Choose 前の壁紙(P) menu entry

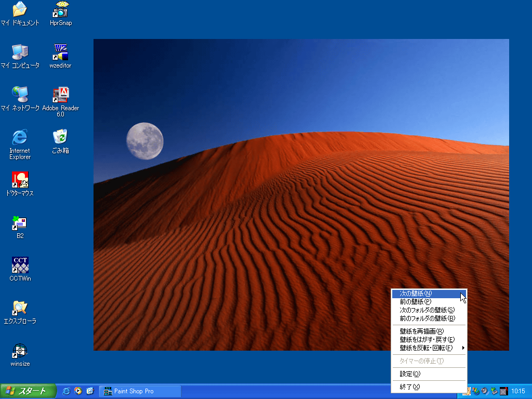(429, 302)
